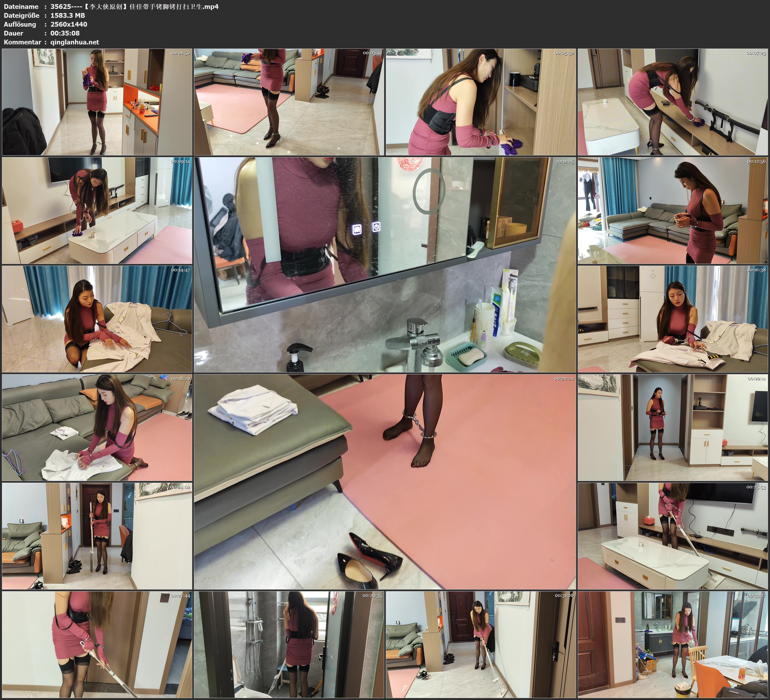Click the frame at timestamp 00:16:38
This screenshot has height=700, width=770.
tap(673, 319)
